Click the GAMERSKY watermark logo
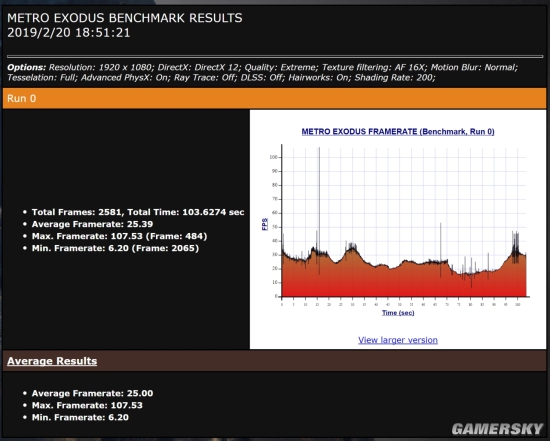The image size is (550, 441). pos(497,429)
